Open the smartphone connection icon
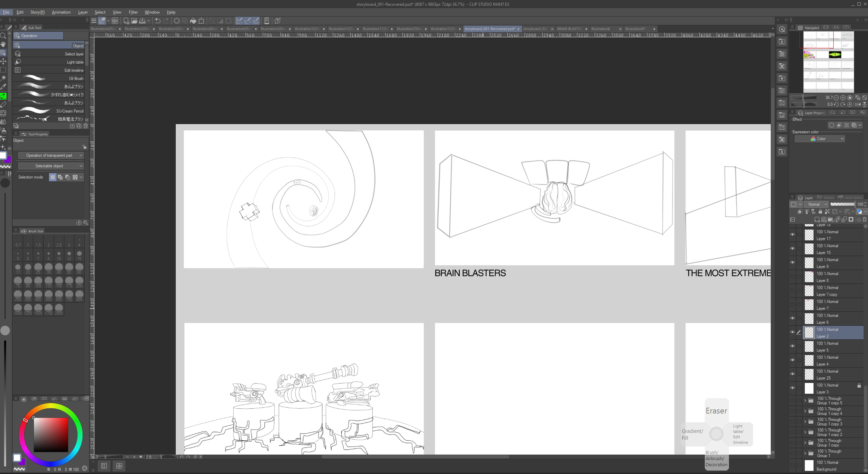Viewport: 868px width, 474px height. [x=267, y=21]
